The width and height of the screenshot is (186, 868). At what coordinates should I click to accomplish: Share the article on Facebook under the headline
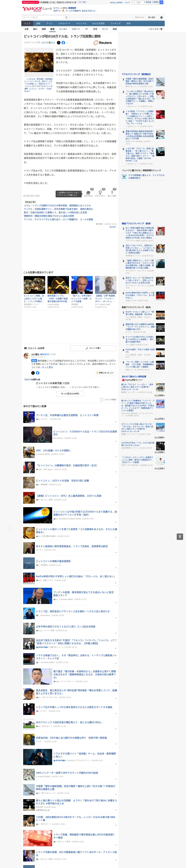(63, 43)
